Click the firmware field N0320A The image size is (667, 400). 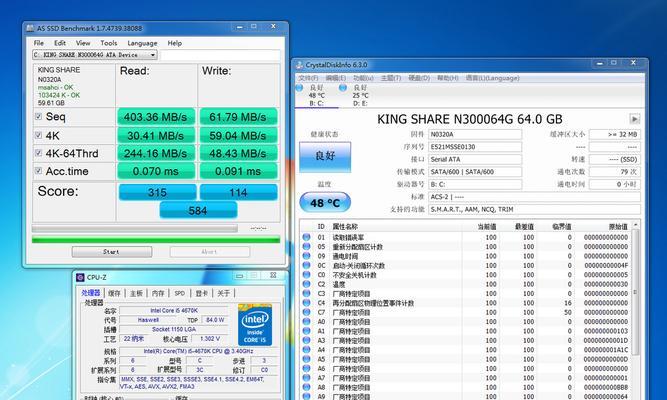[475, 134]
